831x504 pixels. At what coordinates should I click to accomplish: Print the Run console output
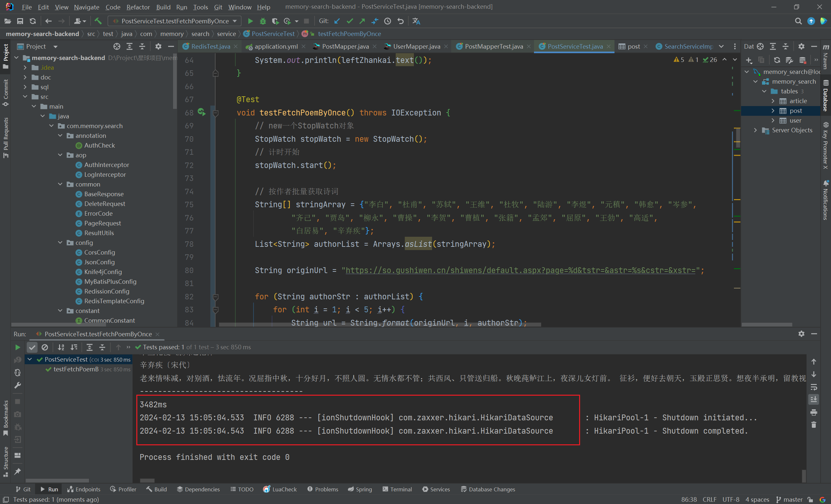[x=813, y=412]
